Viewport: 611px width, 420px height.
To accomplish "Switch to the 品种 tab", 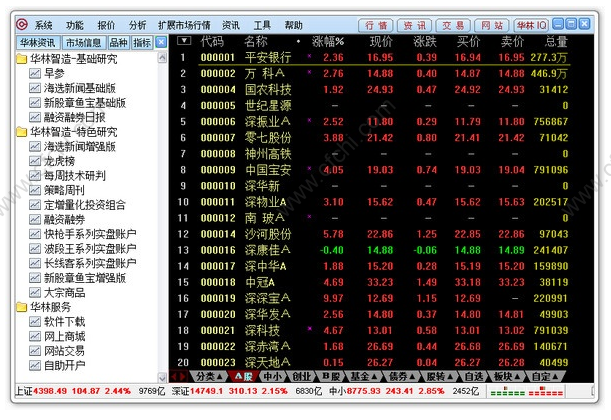I will click(118, 42).
